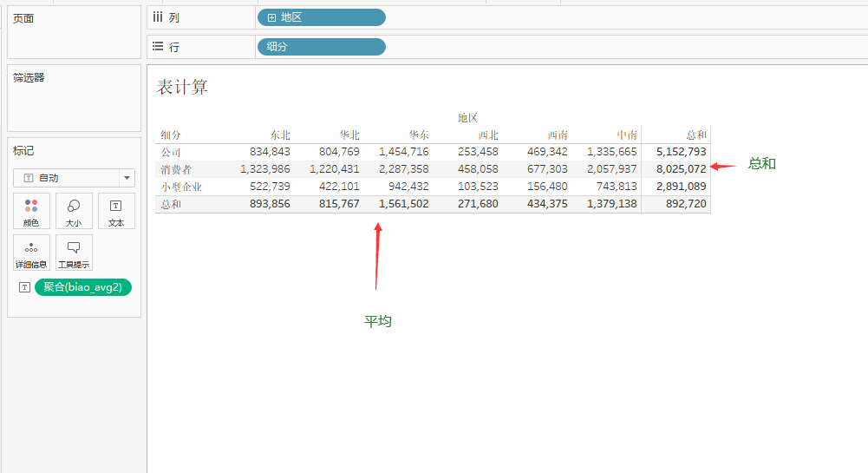Viewport: 868px width, 473px height.
Task: Click cell value 469,342
Action: pyautogui.click(x=547, y=152)
